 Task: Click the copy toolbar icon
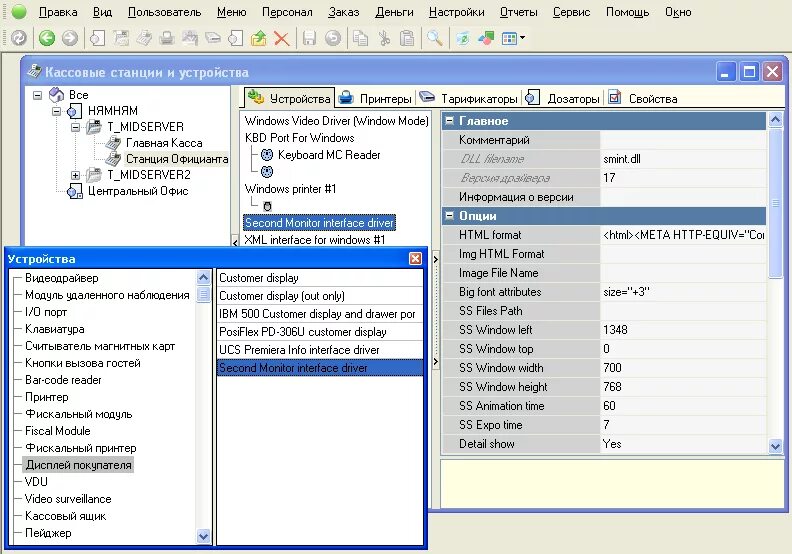361,38
